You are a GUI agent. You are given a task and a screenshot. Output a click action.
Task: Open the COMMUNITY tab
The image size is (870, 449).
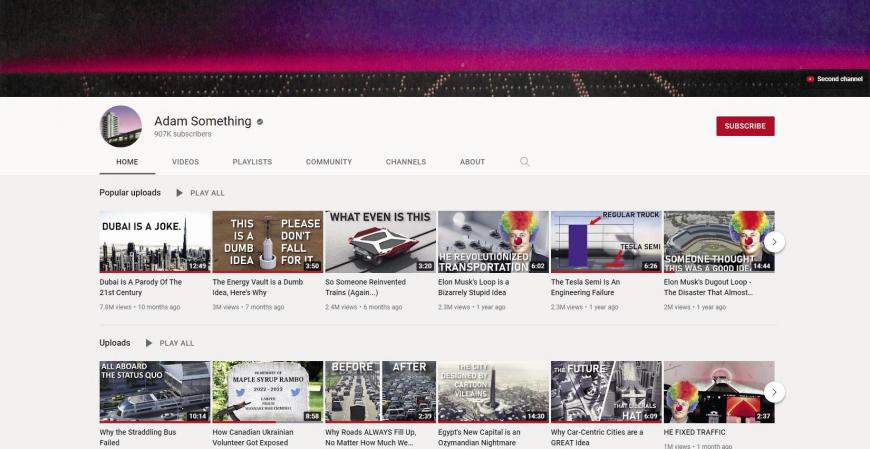(328, 162)
